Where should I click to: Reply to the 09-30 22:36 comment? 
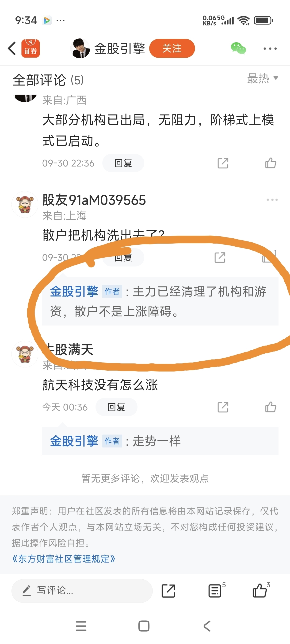[123, 163]
